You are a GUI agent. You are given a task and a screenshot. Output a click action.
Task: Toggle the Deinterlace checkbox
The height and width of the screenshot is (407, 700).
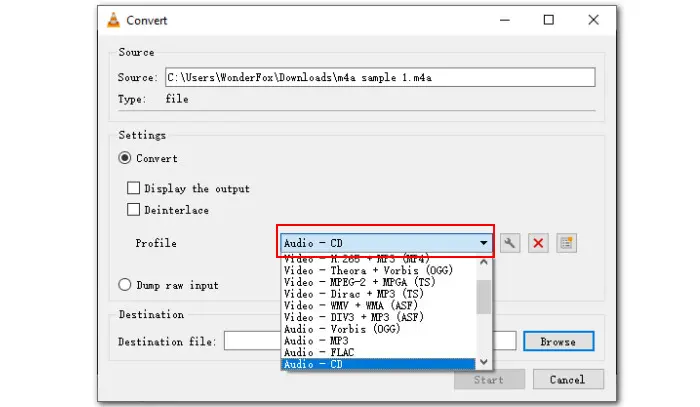(133, 210)
